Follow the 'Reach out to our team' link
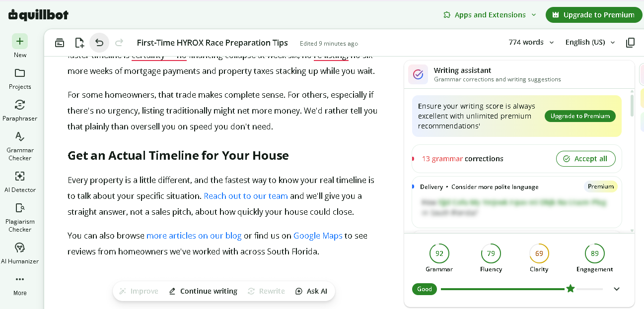644x309 pixels. click(246, 196)
